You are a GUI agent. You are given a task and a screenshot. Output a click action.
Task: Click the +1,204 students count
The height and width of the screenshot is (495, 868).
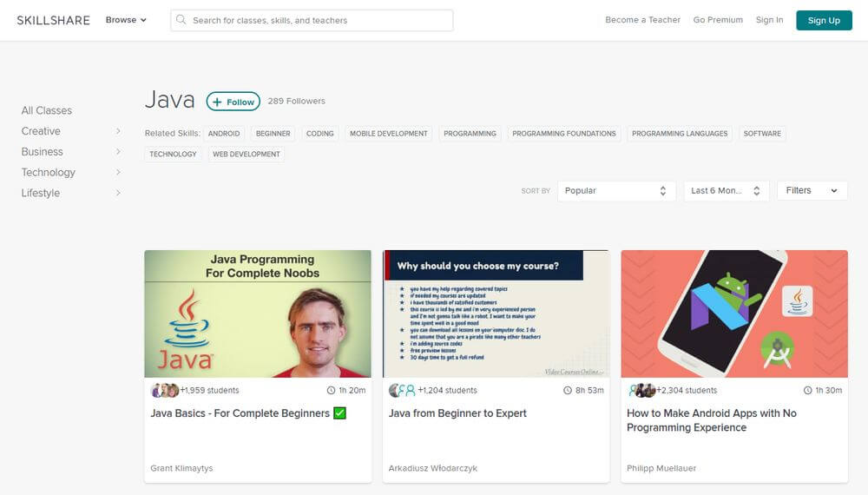[x=447, y=390]
